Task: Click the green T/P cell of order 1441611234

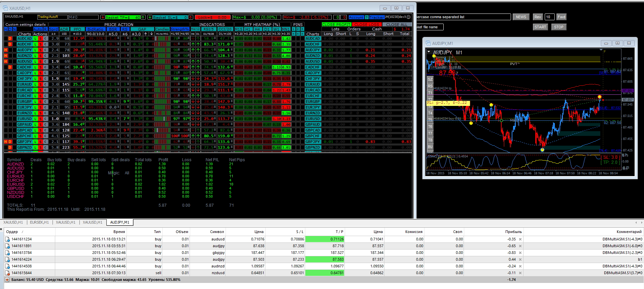Action: tap(325, 239)
